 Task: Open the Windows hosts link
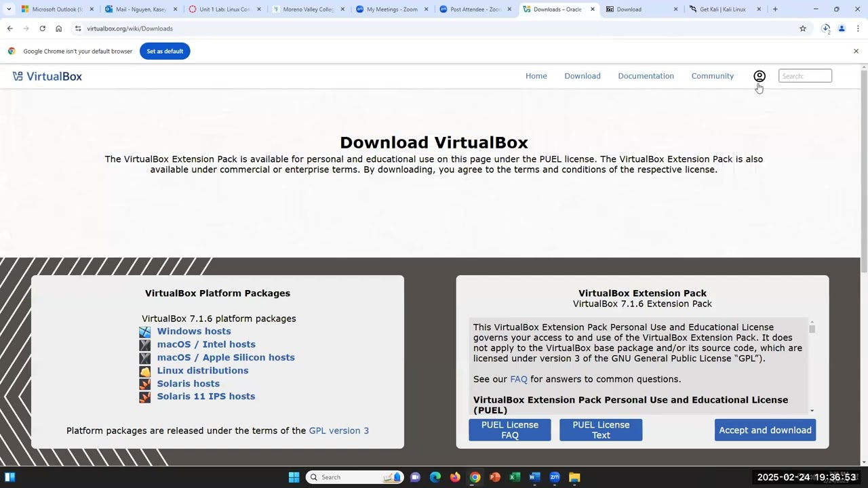194,331
